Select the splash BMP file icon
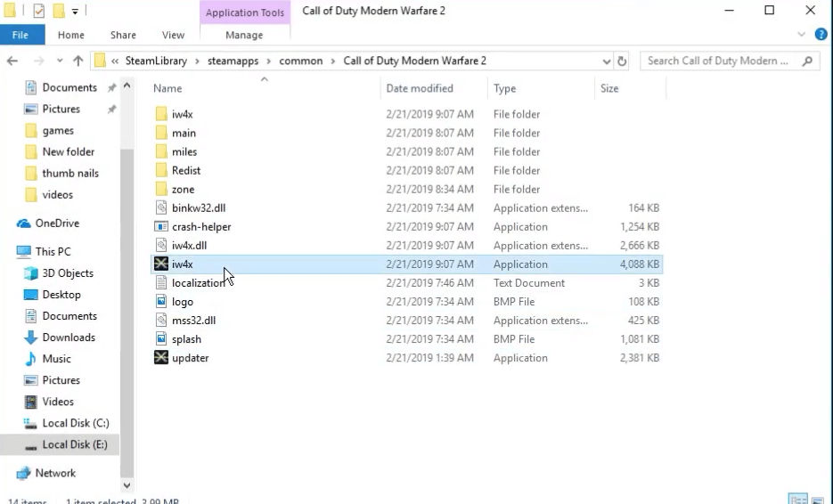The width and height of the screenshot is (833, 504). click(x=161, y=339)
